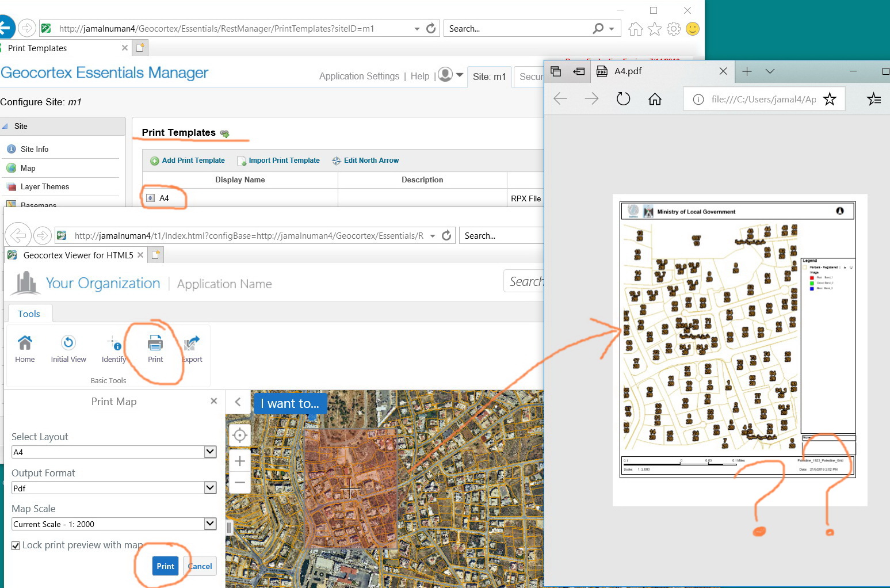The width and height of the screenshot is (890, 588).
Task: Click the Initial View tool
Action: click(x=68, y=349)
